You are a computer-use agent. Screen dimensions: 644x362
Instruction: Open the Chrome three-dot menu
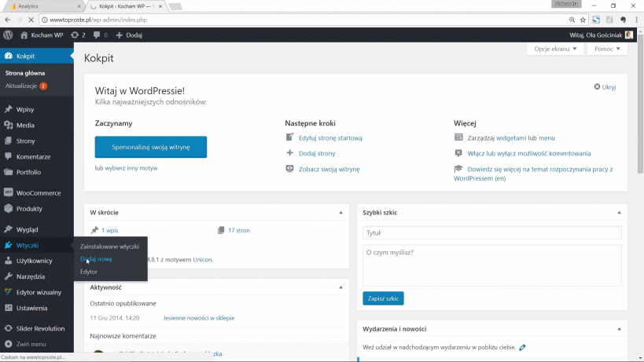637,20
